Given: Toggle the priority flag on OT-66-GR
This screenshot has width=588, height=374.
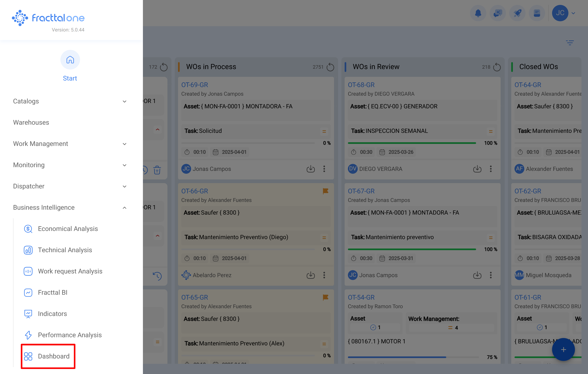Looking at the screenshot, I should coord(325,191).
